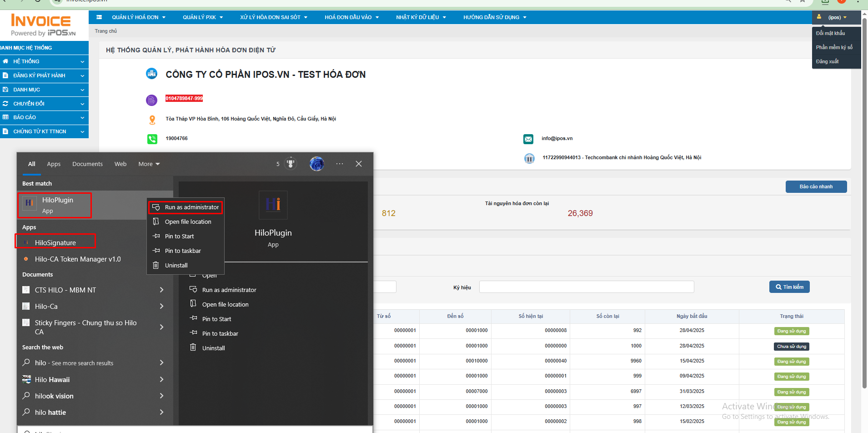
Task: Click the HiloPlugin app icon in Best match
Action: [x=29, y=203]
